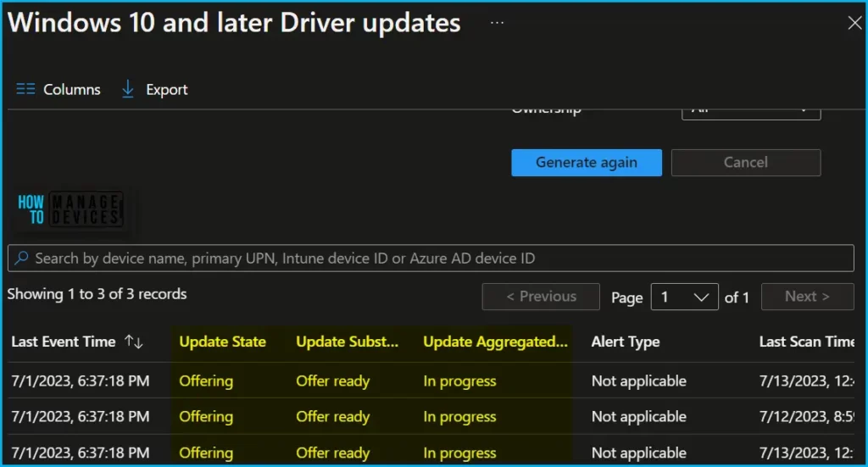
Task: Sort by Last Event Time arrows
Action: [x=133, y=342]
